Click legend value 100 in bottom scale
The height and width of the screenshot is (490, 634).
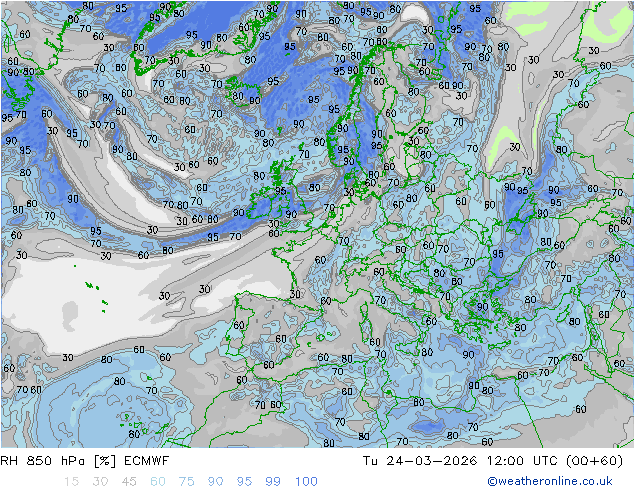306,481
